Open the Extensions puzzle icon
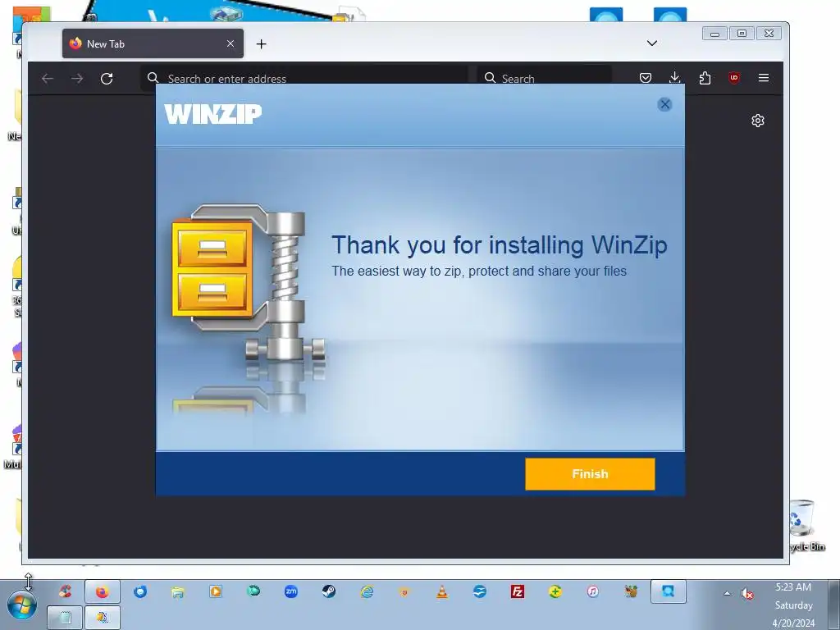840x630 pixels. point(705,78)
